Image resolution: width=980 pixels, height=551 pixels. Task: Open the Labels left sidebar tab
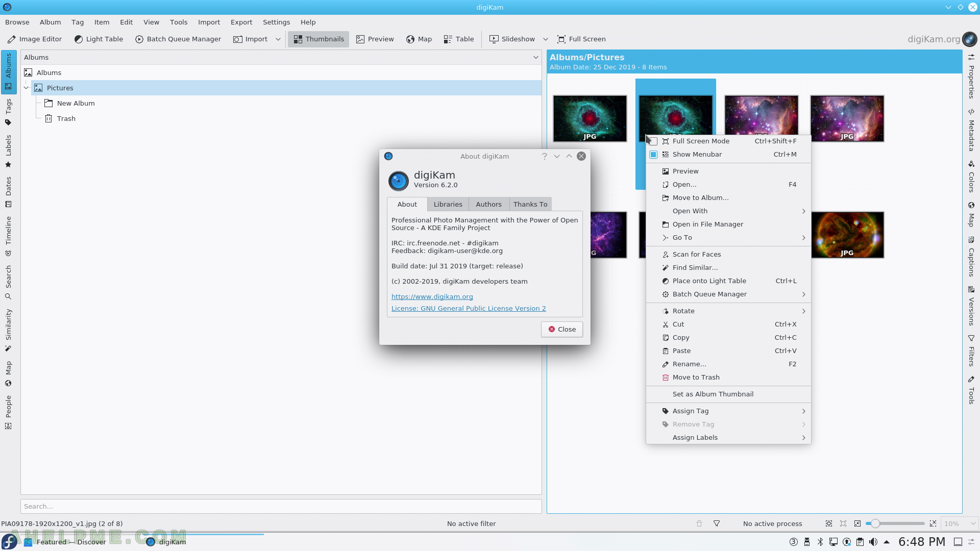8,151
